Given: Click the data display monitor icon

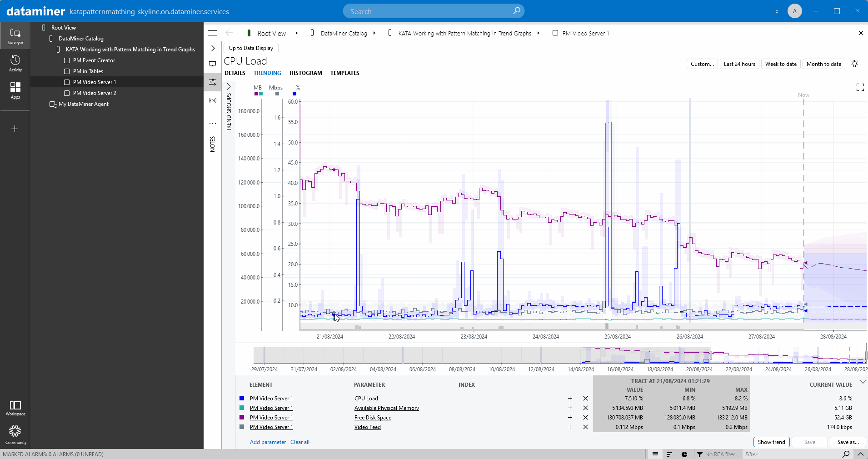Looking at the screenshot, I should (213, 64).
